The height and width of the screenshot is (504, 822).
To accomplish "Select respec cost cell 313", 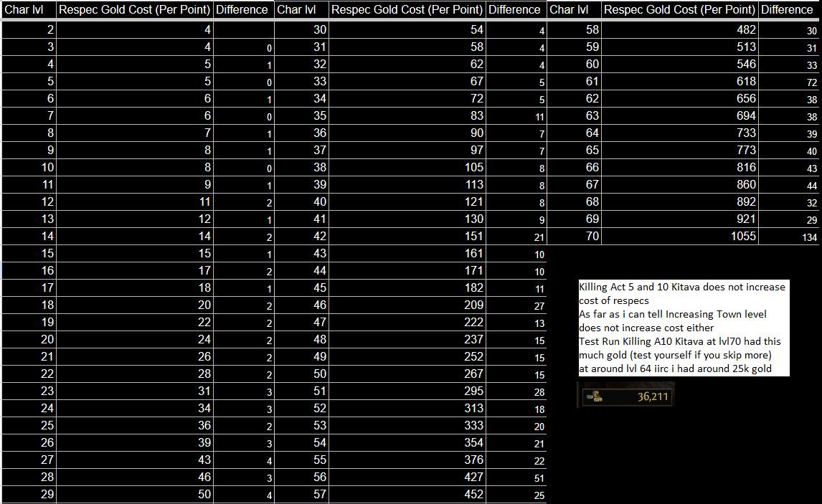I will point(407,408).
